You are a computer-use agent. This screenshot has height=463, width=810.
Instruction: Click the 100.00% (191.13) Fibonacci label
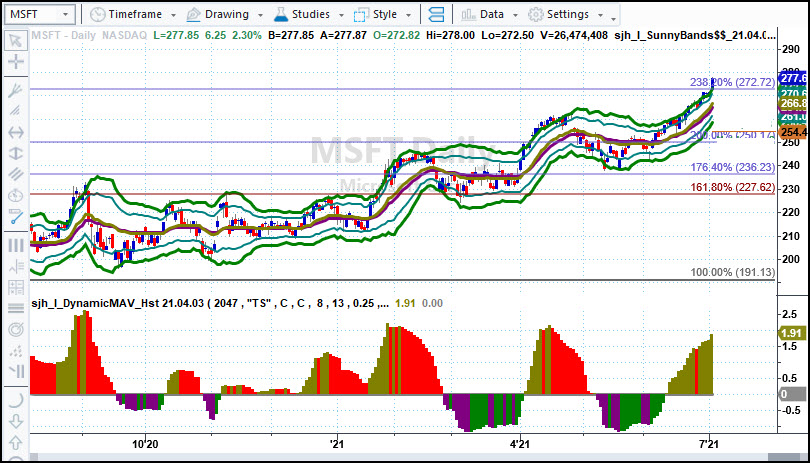click(x=733, y=272)
